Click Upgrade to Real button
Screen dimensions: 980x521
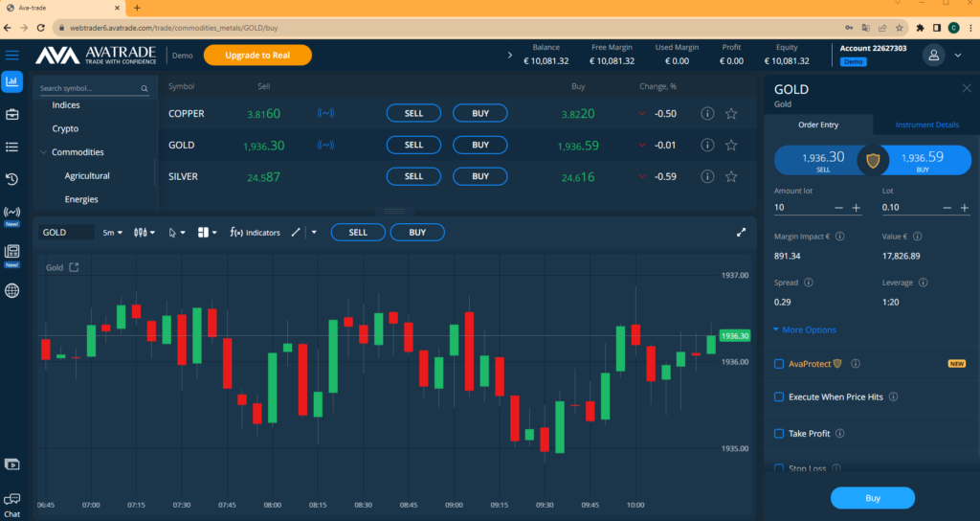257,55
